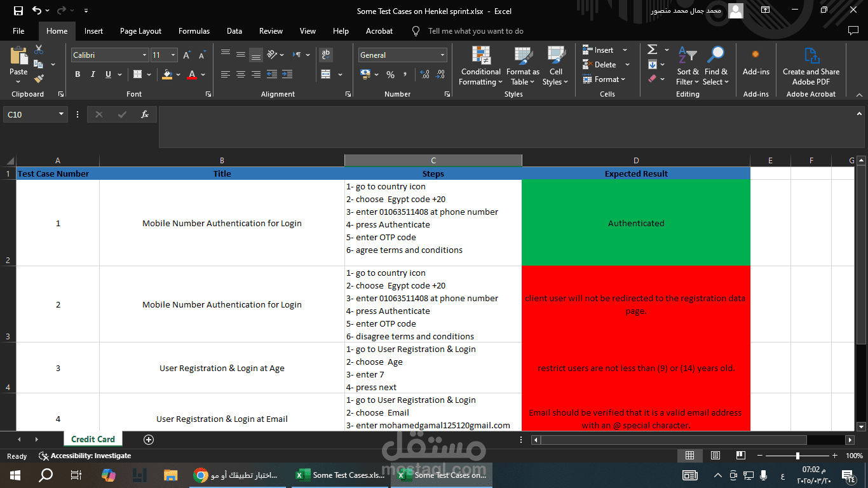Click the Comma Style icon

click(x=406, y=74)
